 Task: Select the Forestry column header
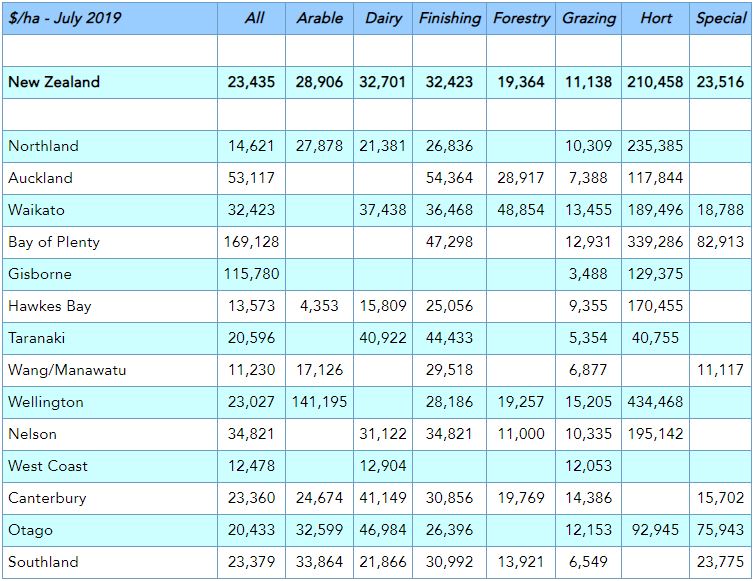(x=521, y=18)
